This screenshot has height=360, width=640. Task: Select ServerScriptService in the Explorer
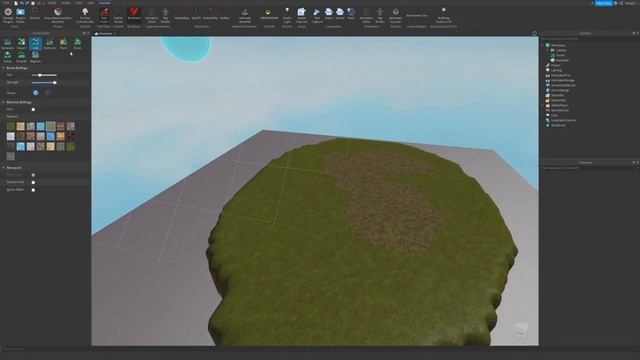[x=563, y=85]
